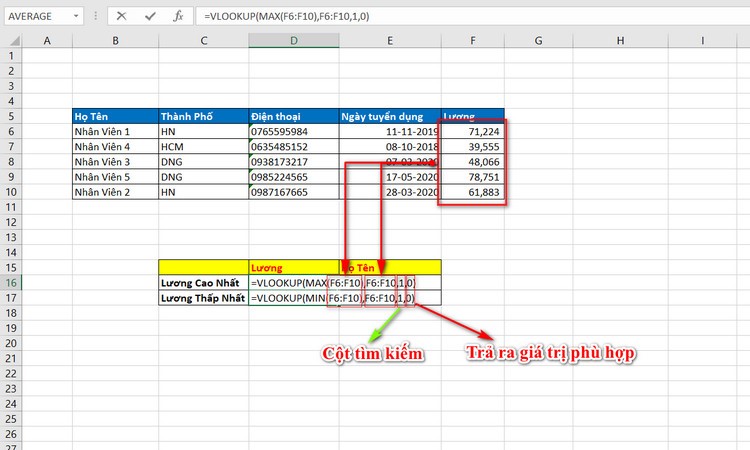This screenshot has height=450, width=750.
Task: Select column E header
Action: click(x=390, y=41)
